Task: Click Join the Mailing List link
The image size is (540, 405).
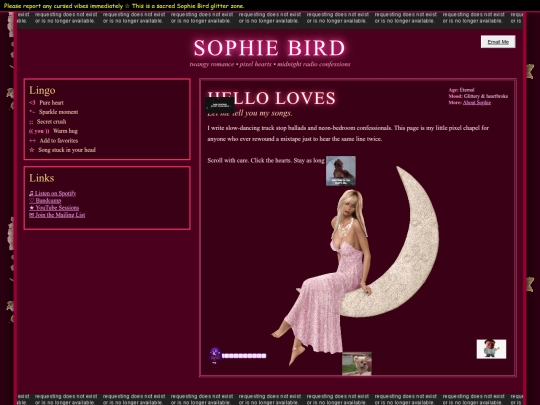Action: coord(57,215)
